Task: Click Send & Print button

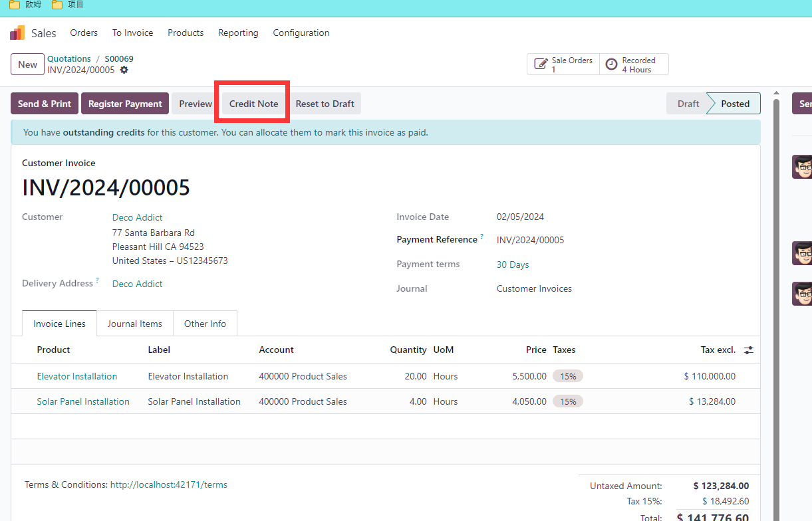Action: (x=45, y=104)
